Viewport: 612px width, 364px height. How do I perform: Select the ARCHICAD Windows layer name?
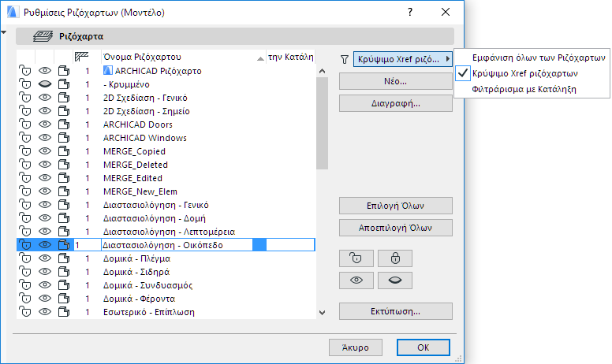(x=145, y=138)
